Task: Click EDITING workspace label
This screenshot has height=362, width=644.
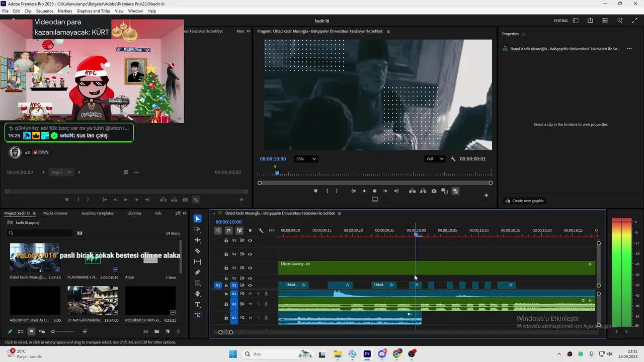Action: [561, 21]
